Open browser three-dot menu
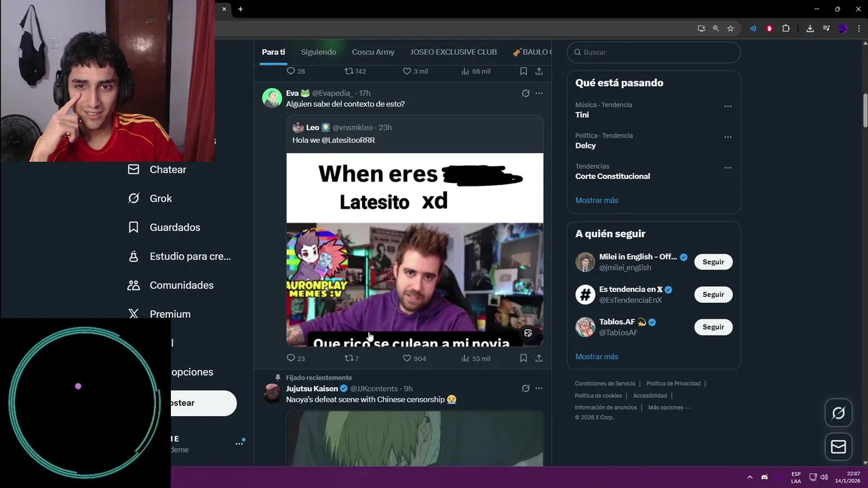The width and height of the screenshot is (868, 488). tap(859, 28)
